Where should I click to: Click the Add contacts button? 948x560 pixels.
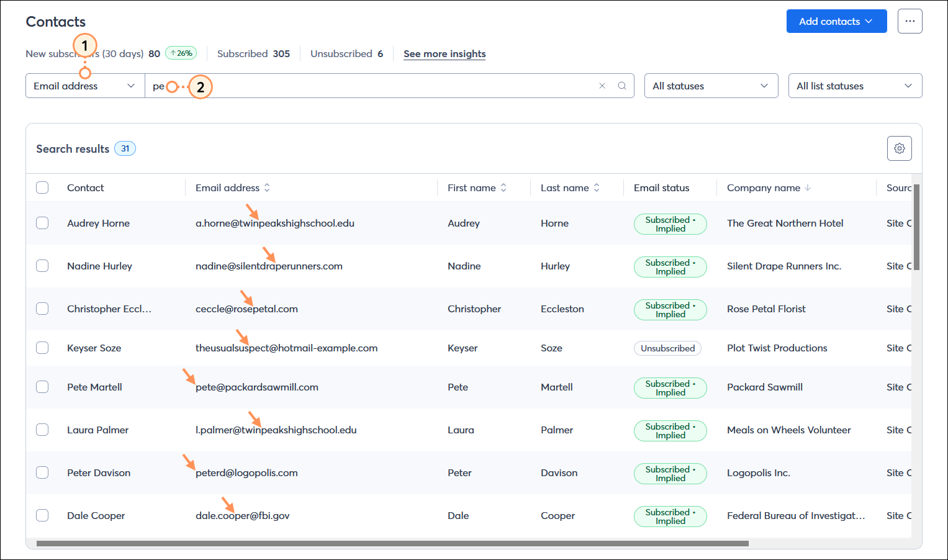836,20
